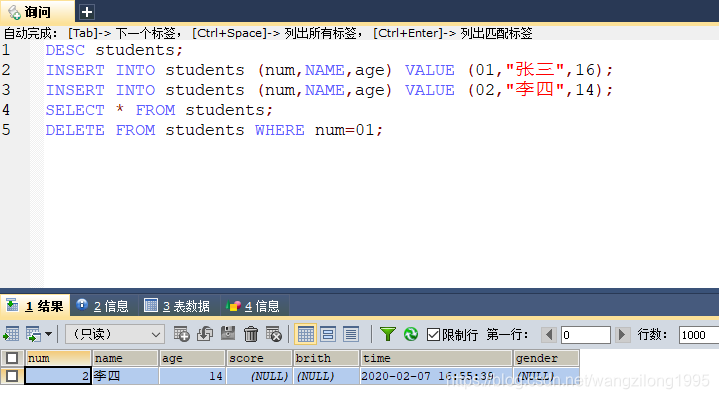
Task: Click the name column header
Action: pyautogui.click(x=125, y=358)
